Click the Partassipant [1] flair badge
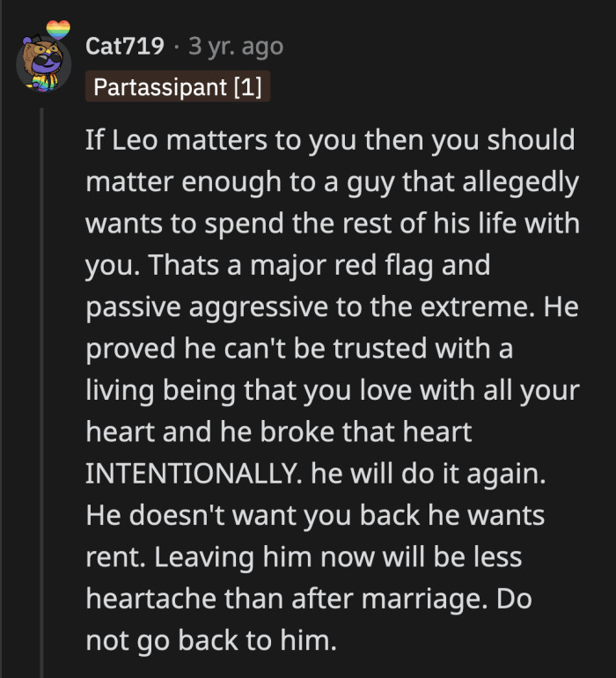The image size is (616, 678). 177,89
